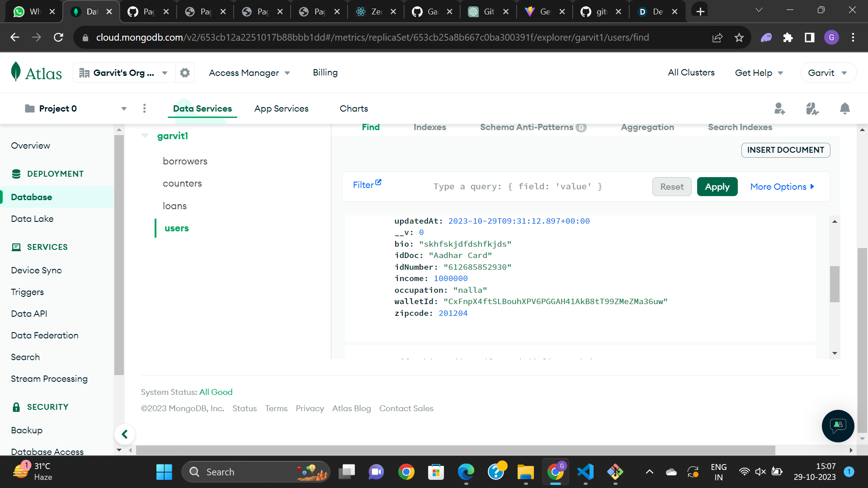
Task: Click the organization settings gear icon
Action: (x=184, y=73)
